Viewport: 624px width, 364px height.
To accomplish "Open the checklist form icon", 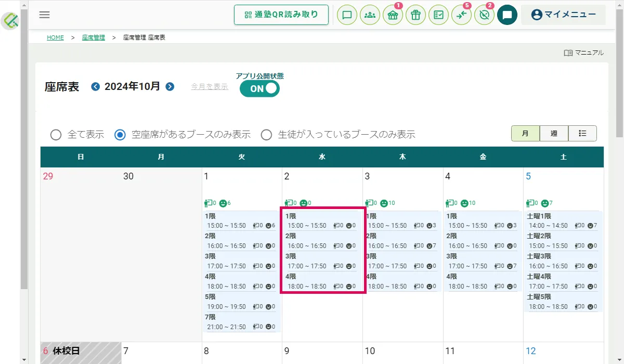I will [x=439, y=15].
